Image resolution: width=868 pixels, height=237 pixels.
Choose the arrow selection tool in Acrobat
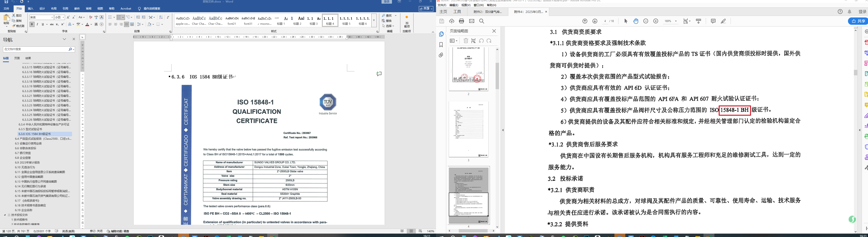pos(626,21)
